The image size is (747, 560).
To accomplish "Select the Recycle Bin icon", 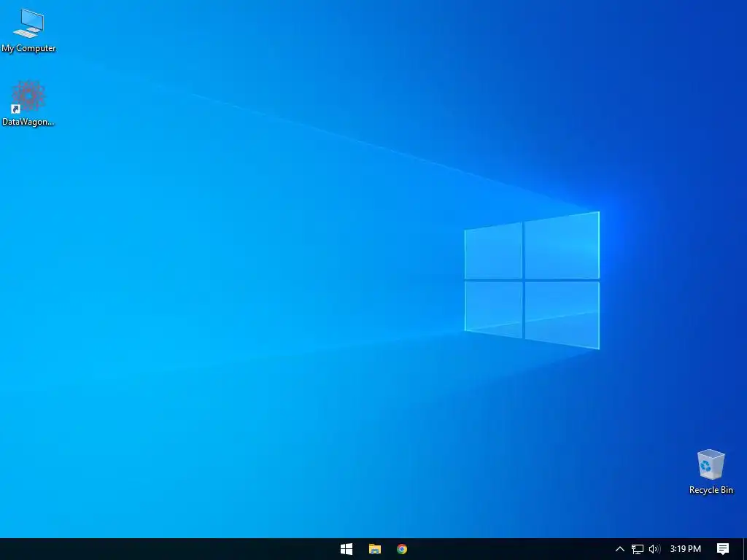I will point(711,472).
